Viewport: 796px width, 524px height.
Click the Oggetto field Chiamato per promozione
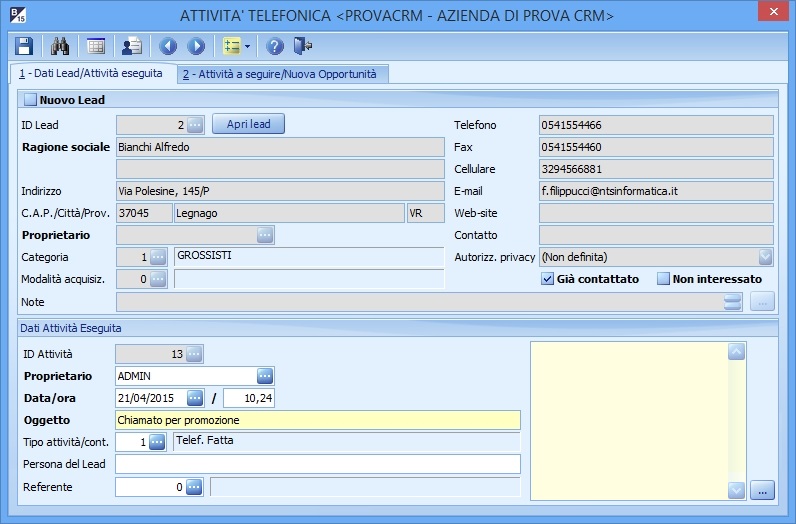pos(318,420)
